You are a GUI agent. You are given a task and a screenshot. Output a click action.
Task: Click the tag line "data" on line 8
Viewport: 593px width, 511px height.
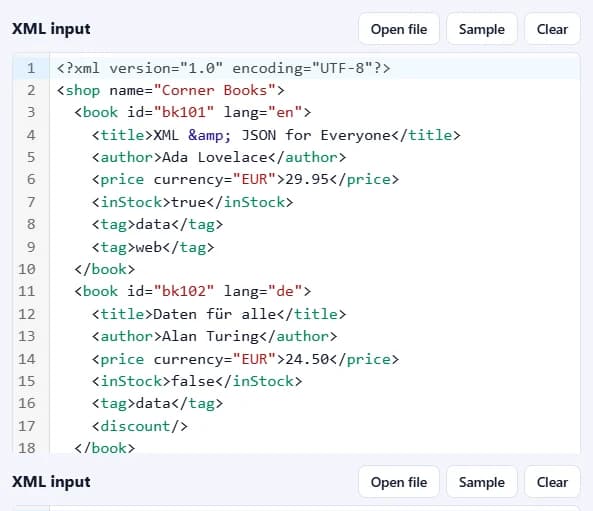[x=157, y=224]
